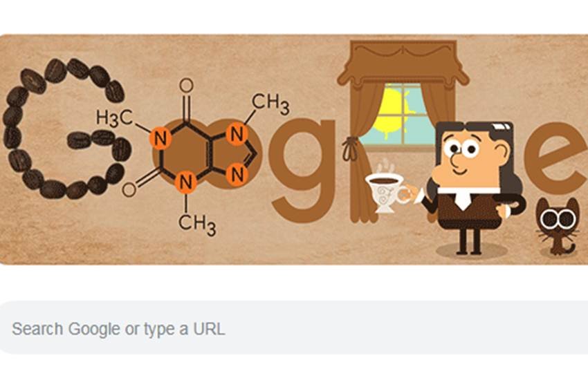Click the tied left curtain tassel
Viewport: 588px width, 380px height.
(351, 149)
